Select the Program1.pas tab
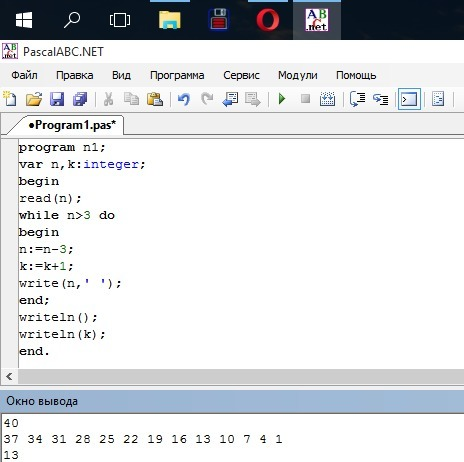Image resolution: width=464 pixels, height=462 pixels. coord(72,125)
